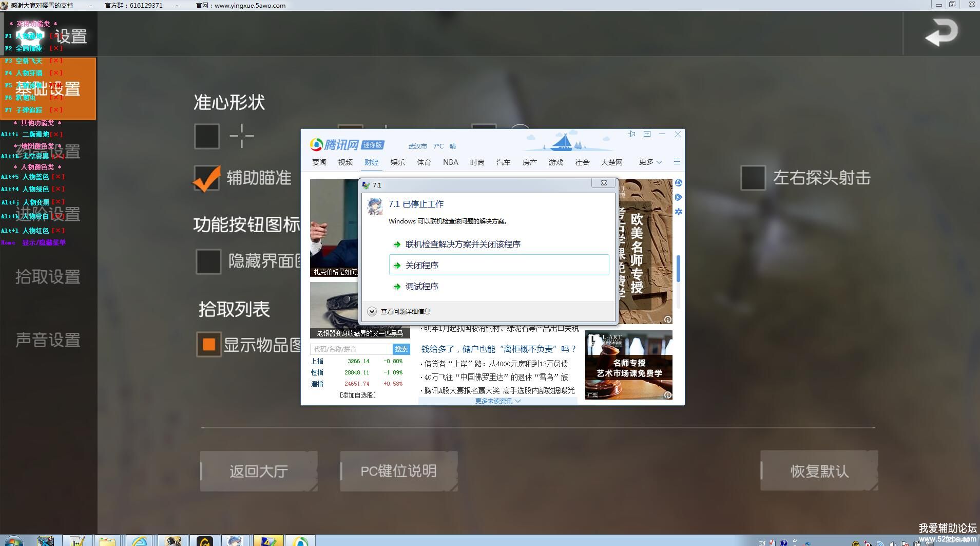Click the arrow icon beside 调试程序
Screen dimensions: 980x546
pyautogui.click(x=397, y=287)
